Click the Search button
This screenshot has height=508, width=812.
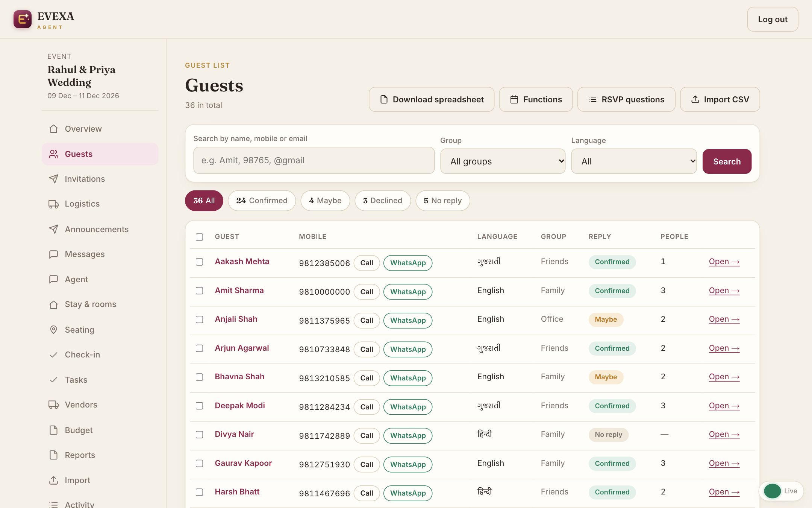[x=727, y=161]
